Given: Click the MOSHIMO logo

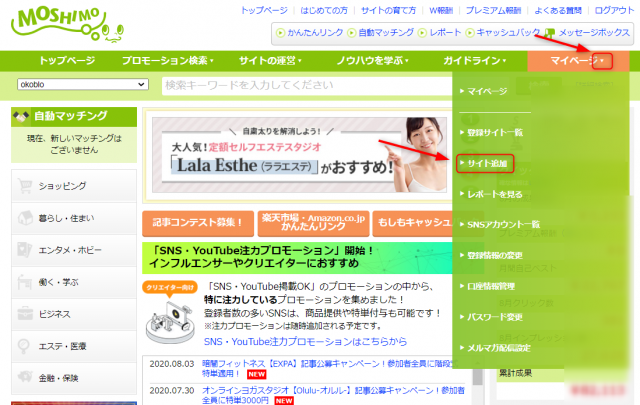Looking at the screenshot, I should click(67, 24).
